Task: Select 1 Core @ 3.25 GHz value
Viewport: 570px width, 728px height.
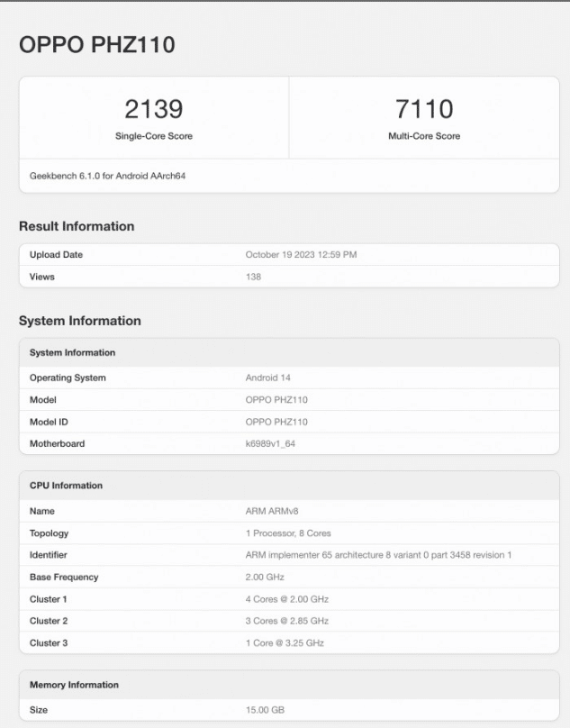Action: (285, 643)
